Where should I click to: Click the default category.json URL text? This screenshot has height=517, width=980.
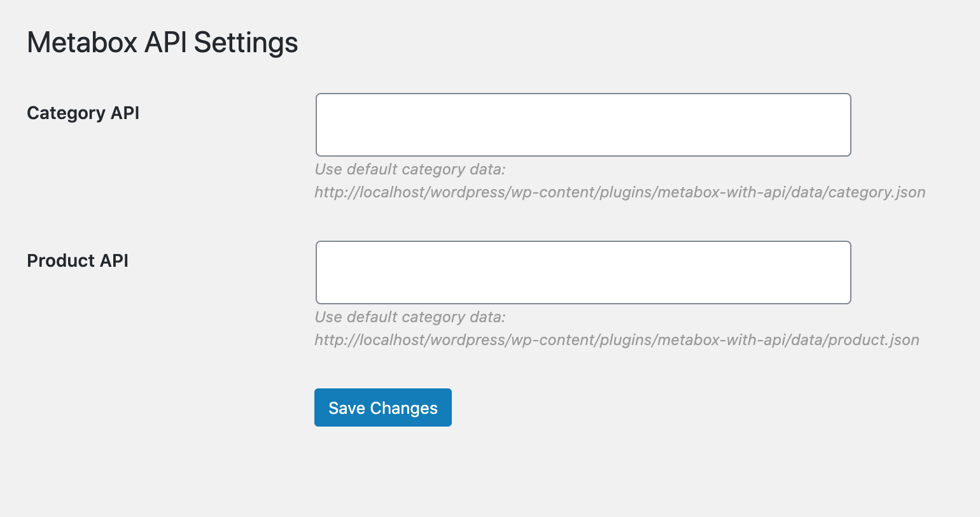[620, 192]
